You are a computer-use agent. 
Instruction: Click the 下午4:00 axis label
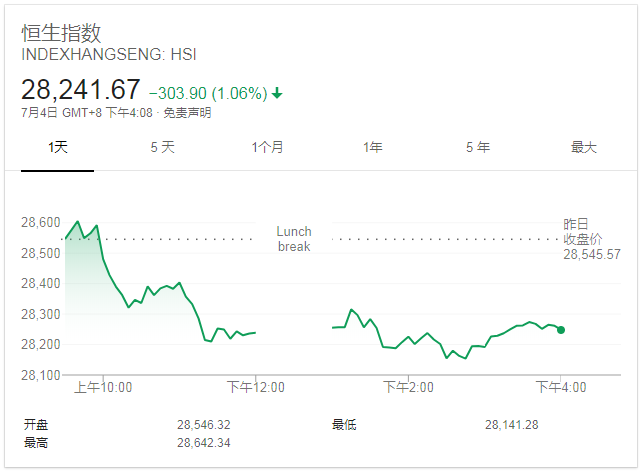tap(561, 387)
